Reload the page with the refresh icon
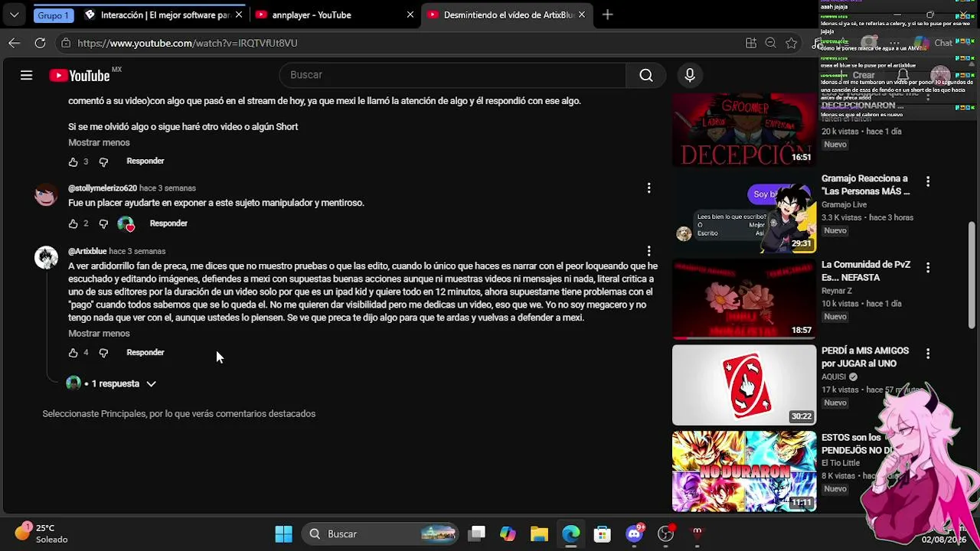This screenshot has width=980, height=551. coord(40,43)
